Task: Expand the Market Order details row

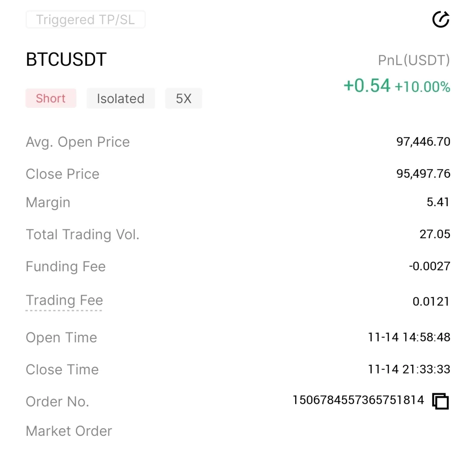Action: pyautogui.click(x=69, y=431)
